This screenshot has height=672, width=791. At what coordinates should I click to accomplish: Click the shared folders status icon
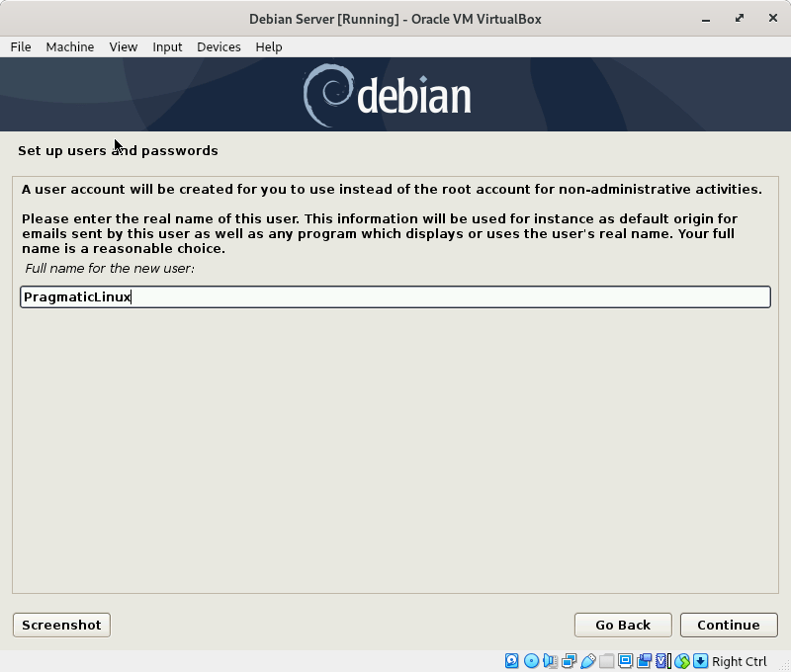607,661
